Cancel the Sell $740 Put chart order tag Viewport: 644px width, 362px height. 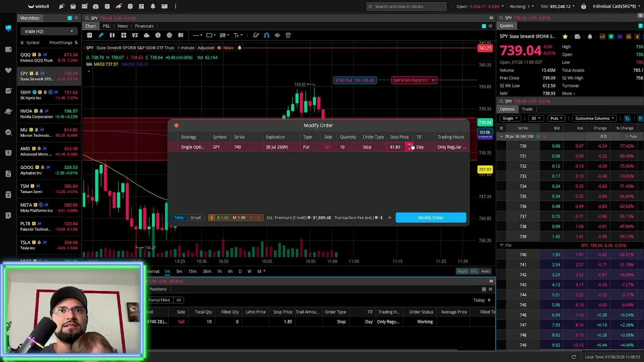click(433, 80)
